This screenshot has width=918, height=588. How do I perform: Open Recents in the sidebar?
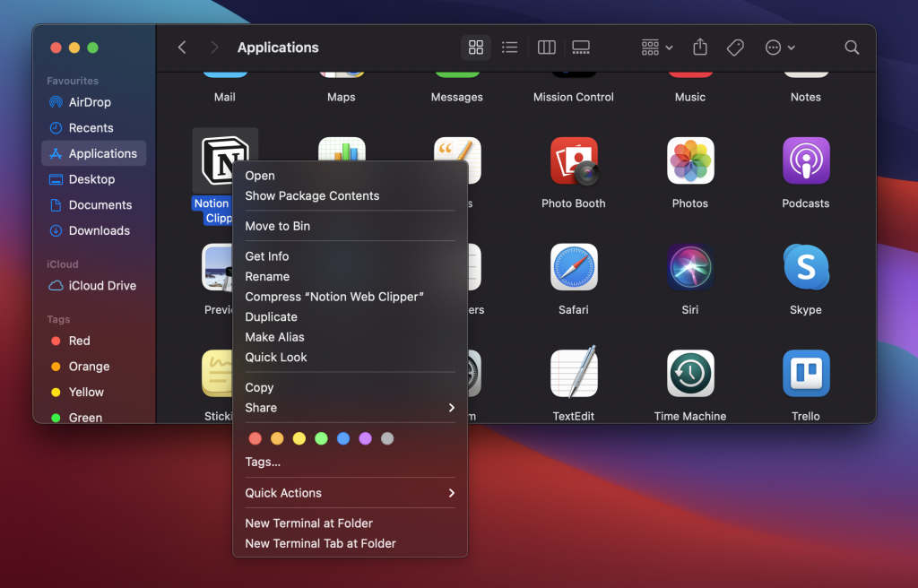click(x=93, y=128)
